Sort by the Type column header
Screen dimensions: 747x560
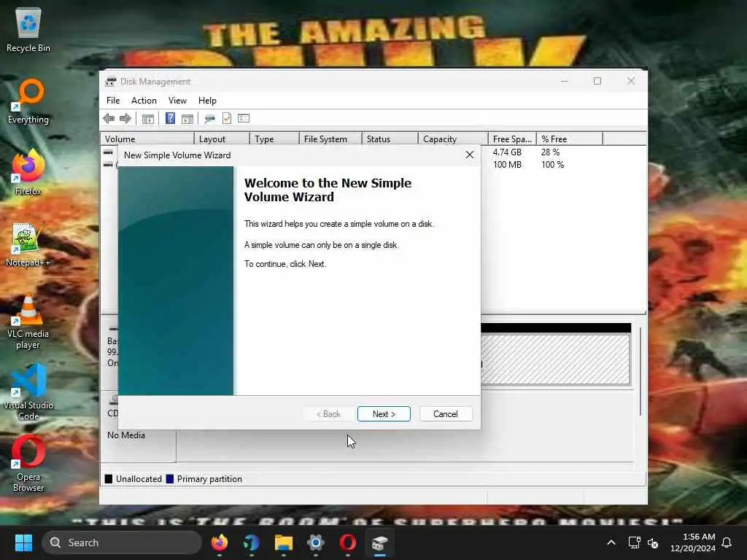tap(274, 139)
